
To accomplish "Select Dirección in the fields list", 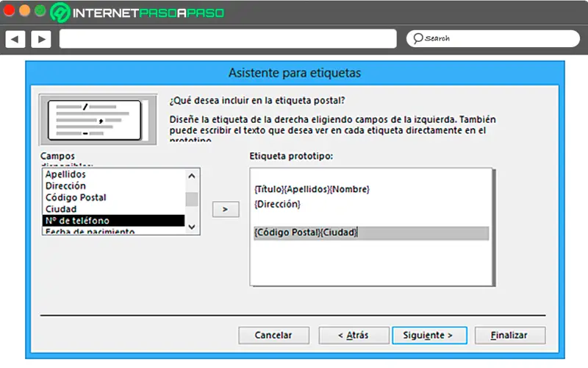I will [114, 186].
